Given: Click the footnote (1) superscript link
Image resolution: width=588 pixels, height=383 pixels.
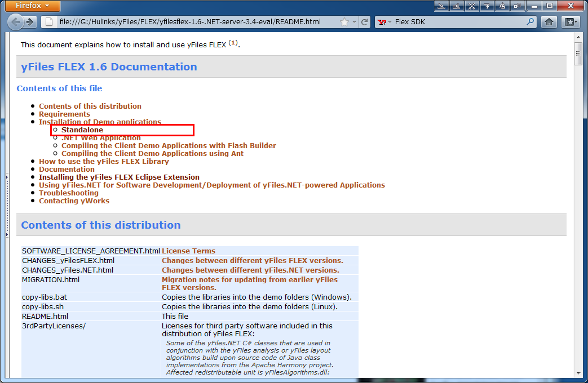Looking at the screenshot, I should point(233,43).
